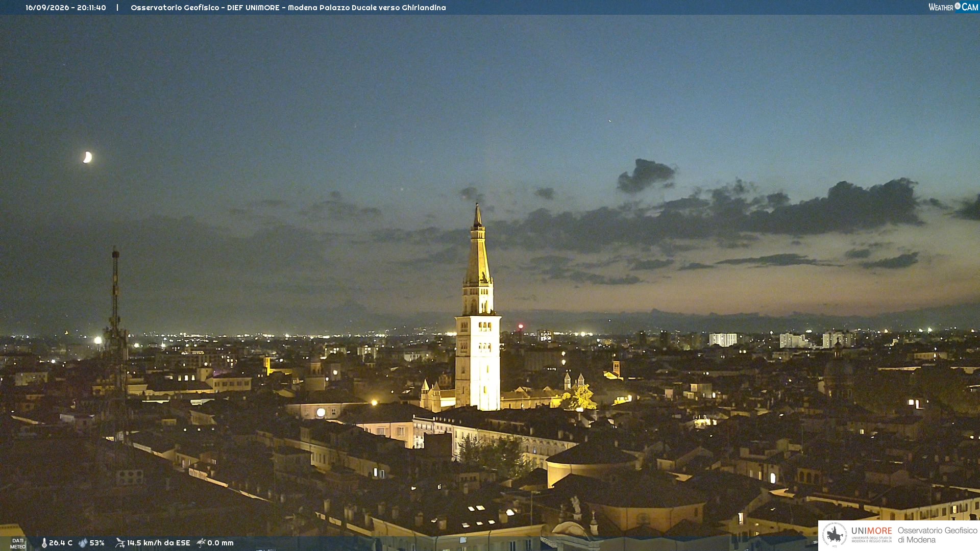This screenshot has width=980, height=551.
Task: Click the WeatherCam logo
Action: pyautogui.click(x=953, y=7)
